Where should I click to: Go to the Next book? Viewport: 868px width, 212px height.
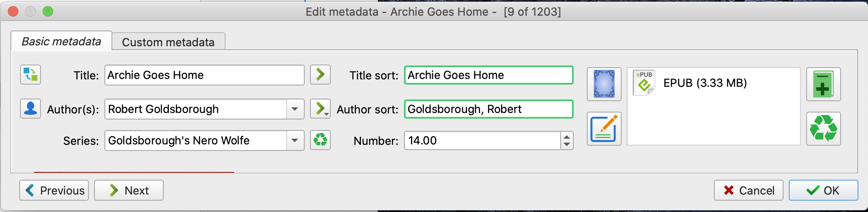pyautogui.click(x=129, y=190)
